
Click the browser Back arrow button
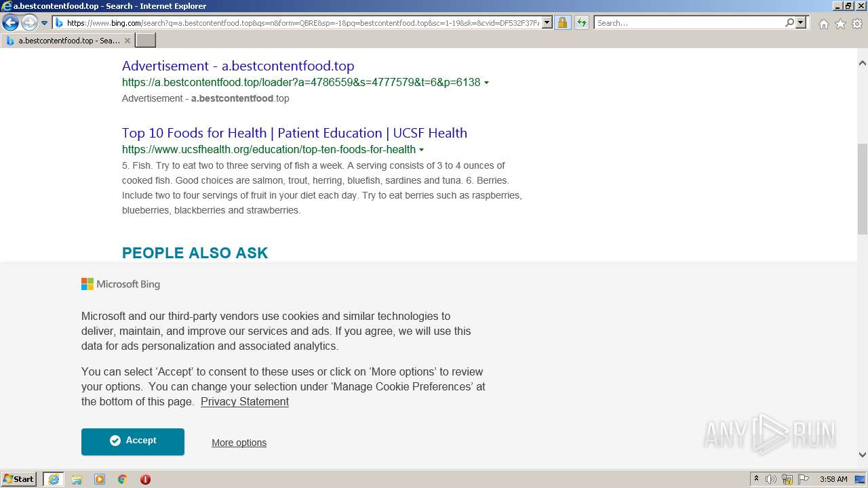pyautogui.click(x=10, y=22)
